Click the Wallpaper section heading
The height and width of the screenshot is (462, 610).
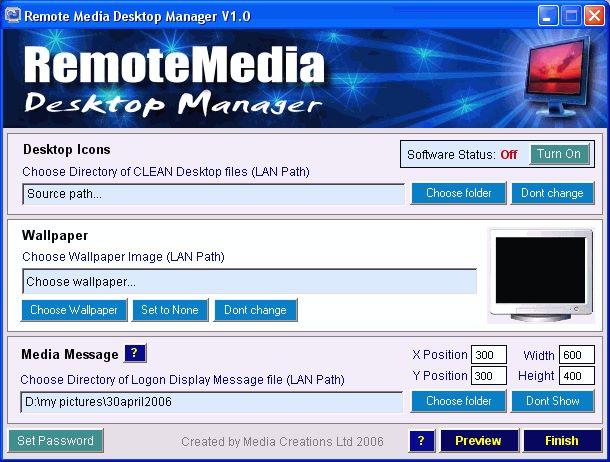tap(55, 235)
